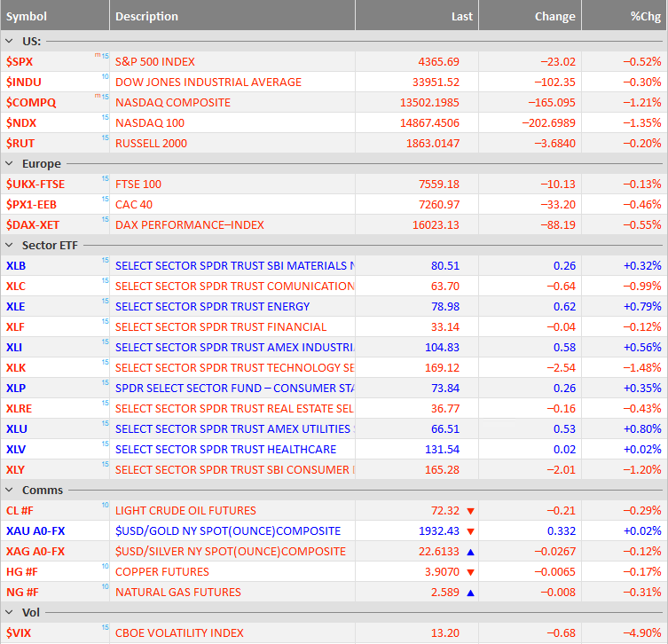Click the down tick arrow for HG #F
Screen dimensions: 668x644
470,572
